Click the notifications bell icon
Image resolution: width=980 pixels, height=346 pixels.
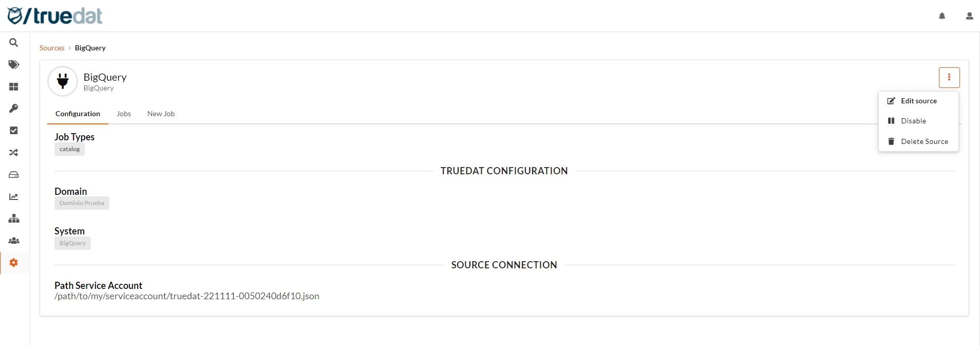tap(942, 16)
